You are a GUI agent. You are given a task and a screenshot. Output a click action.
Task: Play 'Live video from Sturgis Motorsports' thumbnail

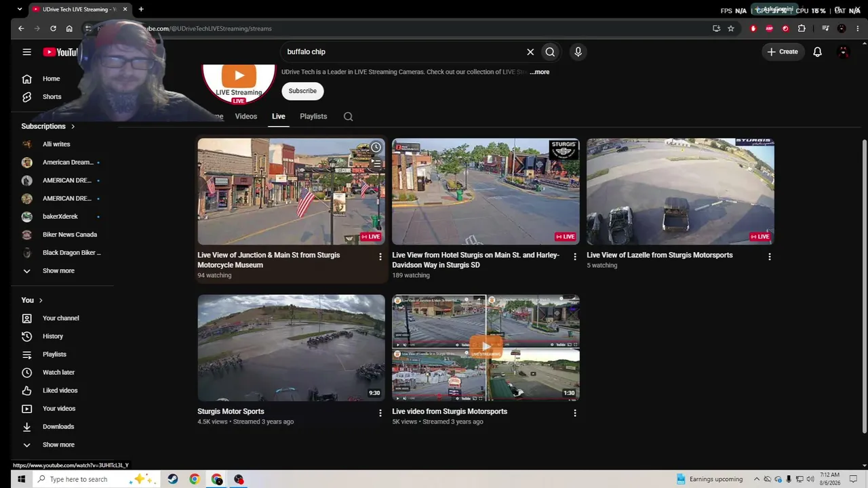[486, 348]
